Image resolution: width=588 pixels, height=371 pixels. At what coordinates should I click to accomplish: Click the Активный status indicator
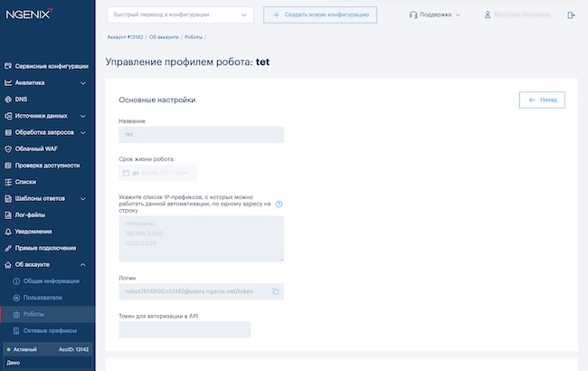coord(22,349)
